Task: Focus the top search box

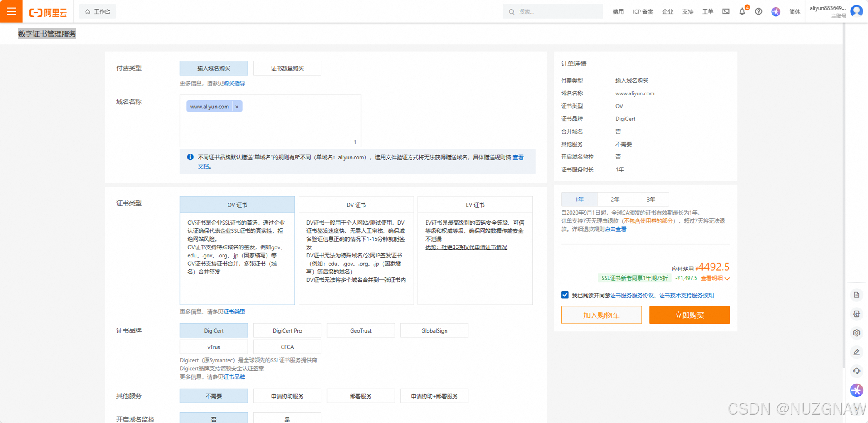Action: click(552, 12)
